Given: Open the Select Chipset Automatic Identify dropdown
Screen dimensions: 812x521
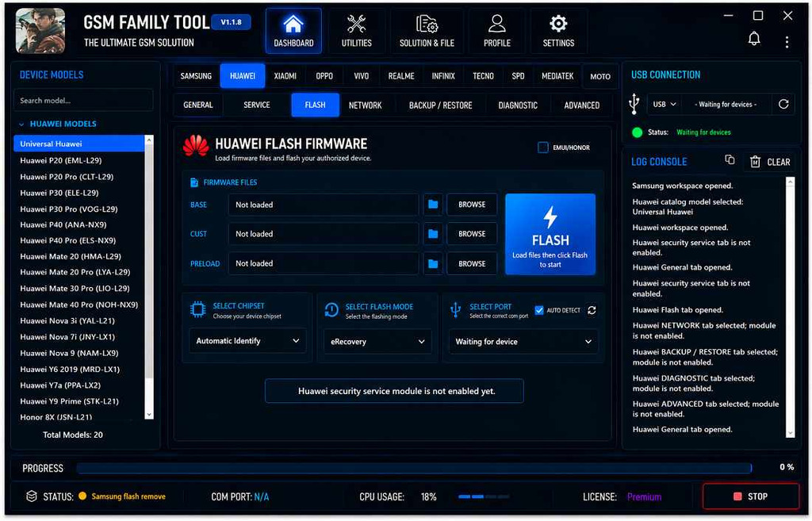Looking at the screenshot, I should point(247,341).
